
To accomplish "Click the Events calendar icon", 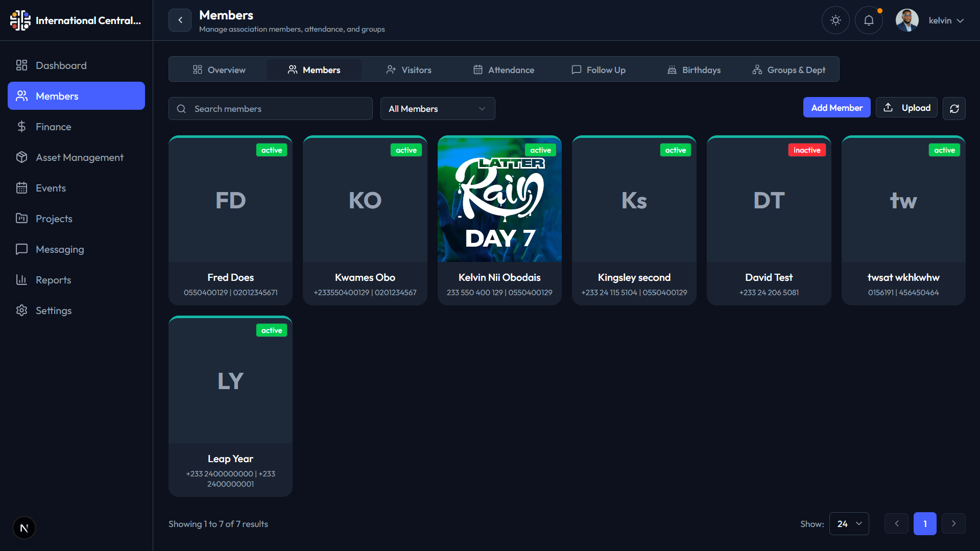I will 22,187.
